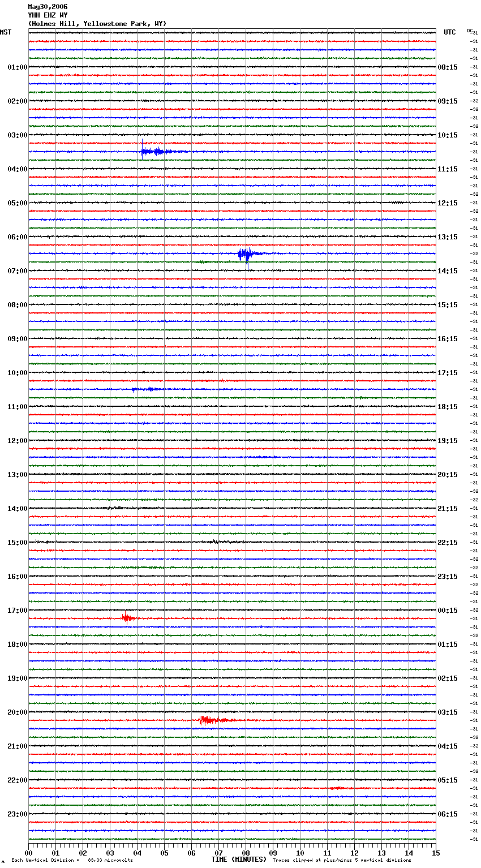This screenshot has width=481, height=868.
Task: Select the 03:15 UTC time label
Action: click(x=448, y=712)
